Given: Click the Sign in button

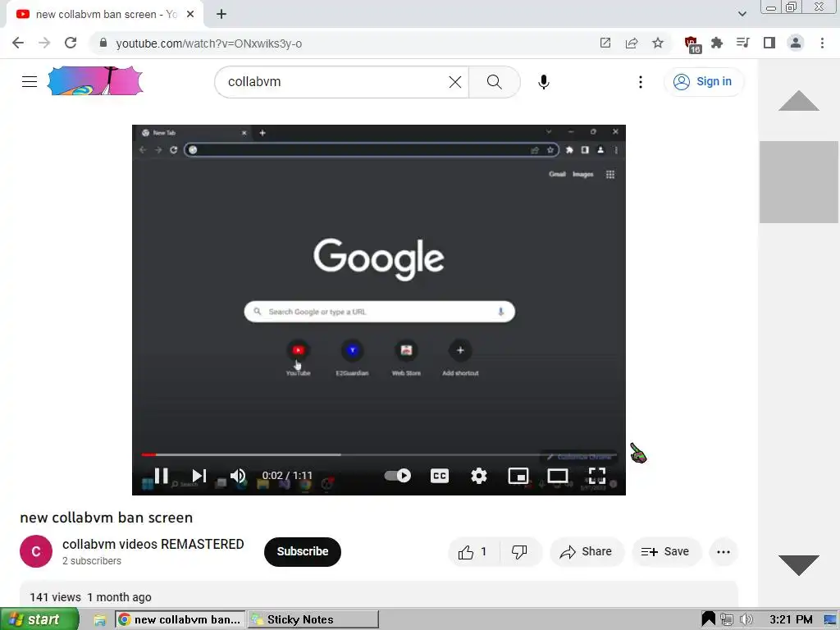Looking at the screenshot, I should point(702,81).
